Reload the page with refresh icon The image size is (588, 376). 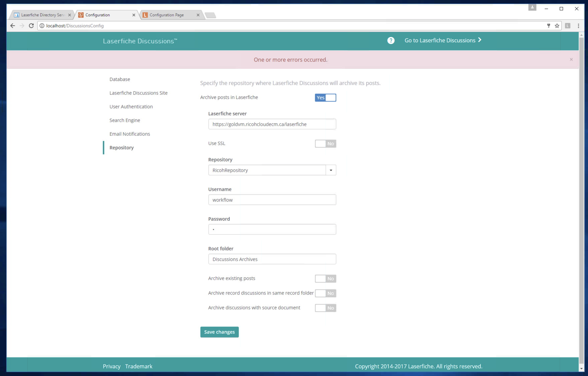click(31, 26)
